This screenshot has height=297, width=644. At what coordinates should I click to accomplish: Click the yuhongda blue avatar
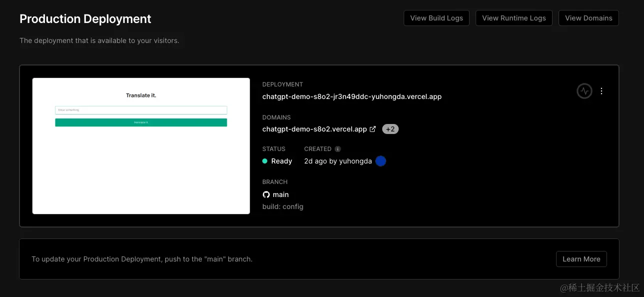[x=381, y=161]
